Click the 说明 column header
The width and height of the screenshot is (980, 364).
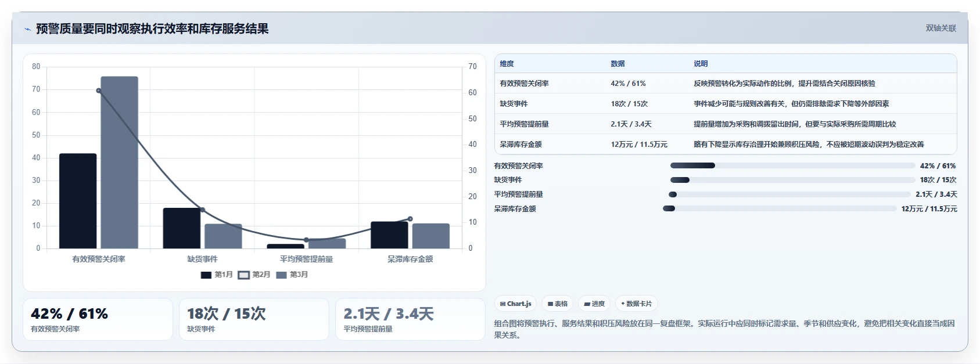coord(701,64)
